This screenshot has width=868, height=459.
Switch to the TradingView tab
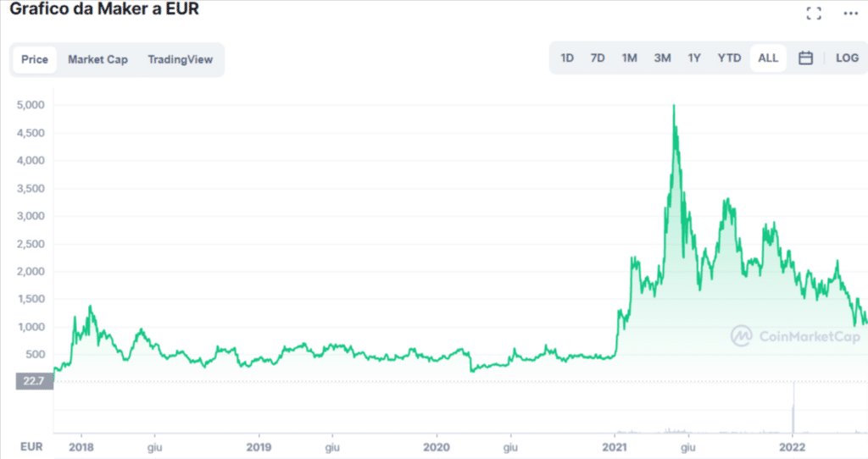tap(180, 59)
